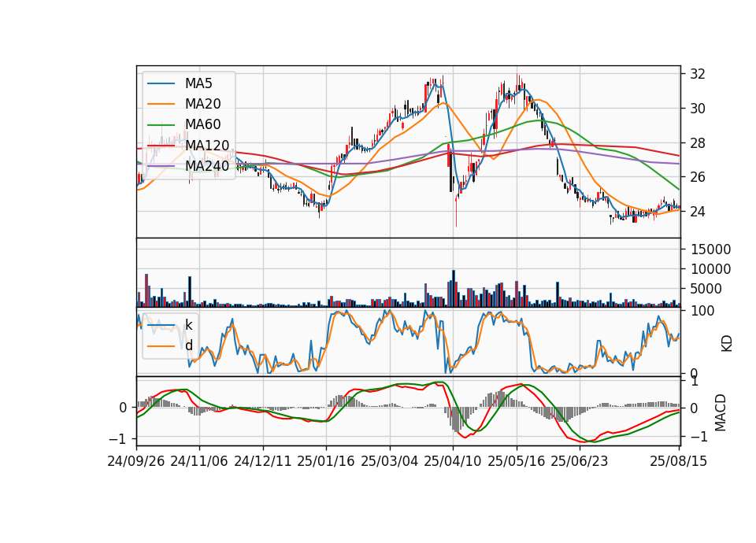Click the long-wick candlestick low after 25/04/10
The height and width of the screenshot is (543, 756).
[456, 211]
